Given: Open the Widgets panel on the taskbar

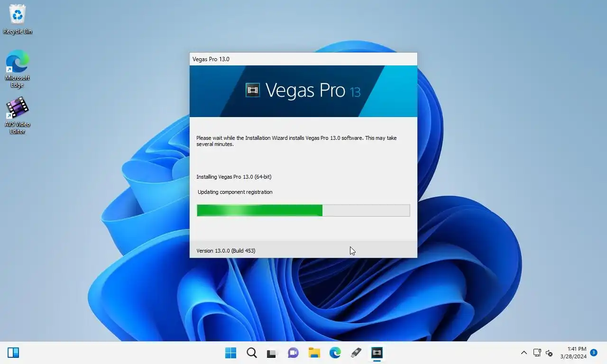Looking at the screenshot, I should [13, 353].
